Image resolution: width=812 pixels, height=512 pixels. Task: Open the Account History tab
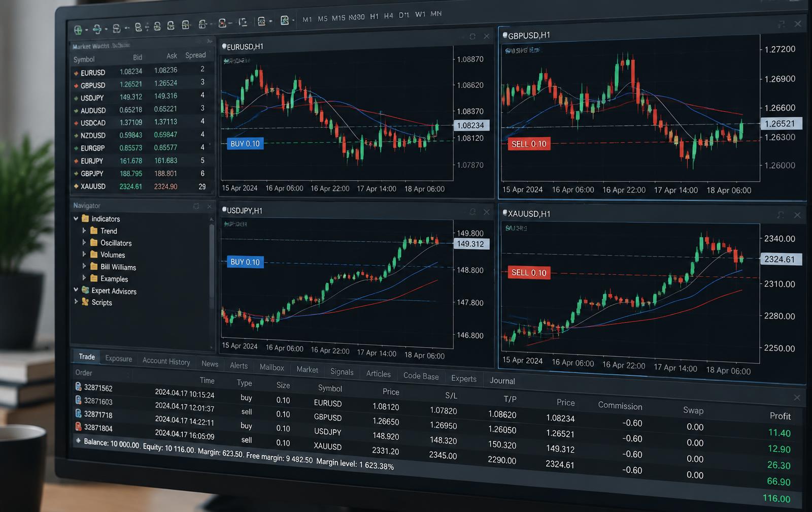click(166, 361)
